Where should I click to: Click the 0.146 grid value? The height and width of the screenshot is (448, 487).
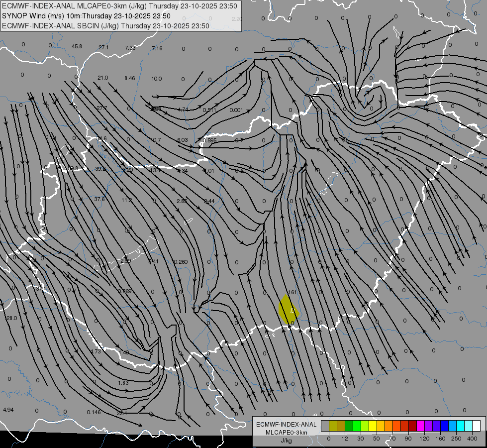pos(94,412)
